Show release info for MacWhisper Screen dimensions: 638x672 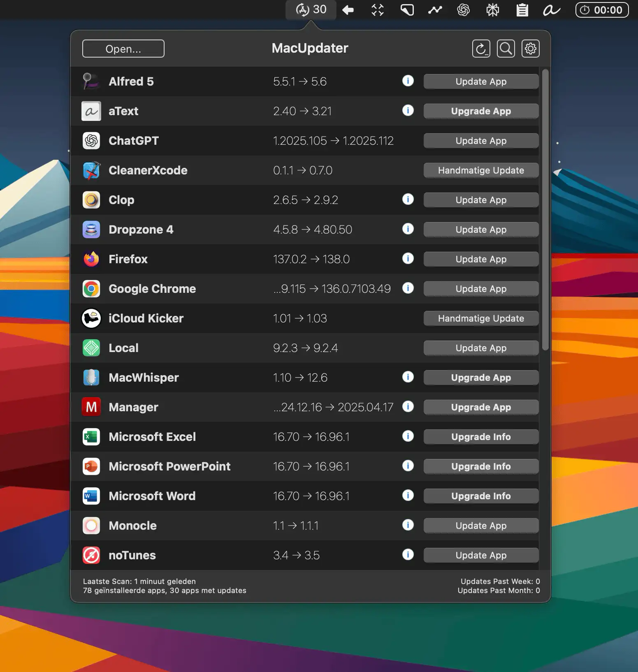click(x=408, y=377)
